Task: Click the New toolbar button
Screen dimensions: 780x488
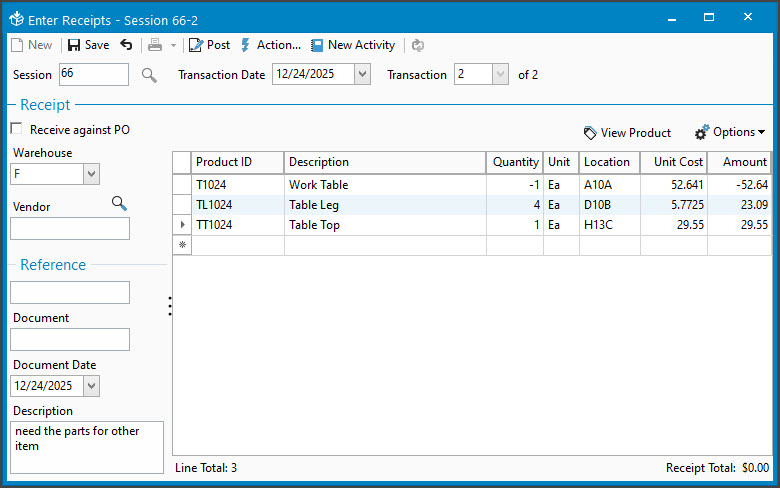Action: tap(31, 45)
